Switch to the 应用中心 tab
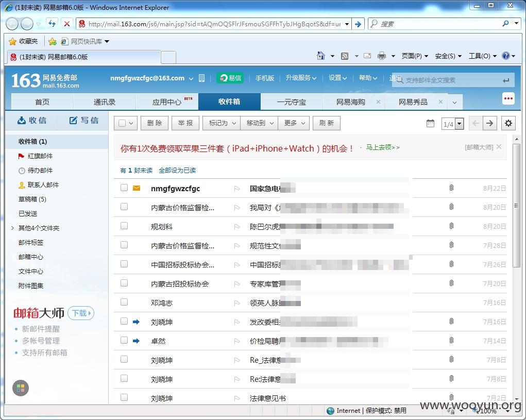 [x=167, y=102]
